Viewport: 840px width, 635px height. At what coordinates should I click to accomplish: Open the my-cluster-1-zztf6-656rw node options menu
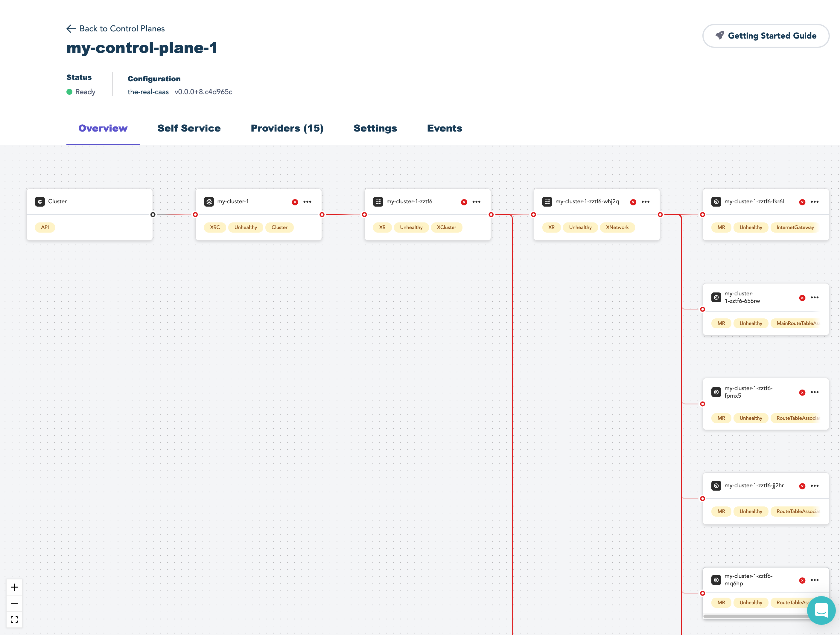(815, 297)
